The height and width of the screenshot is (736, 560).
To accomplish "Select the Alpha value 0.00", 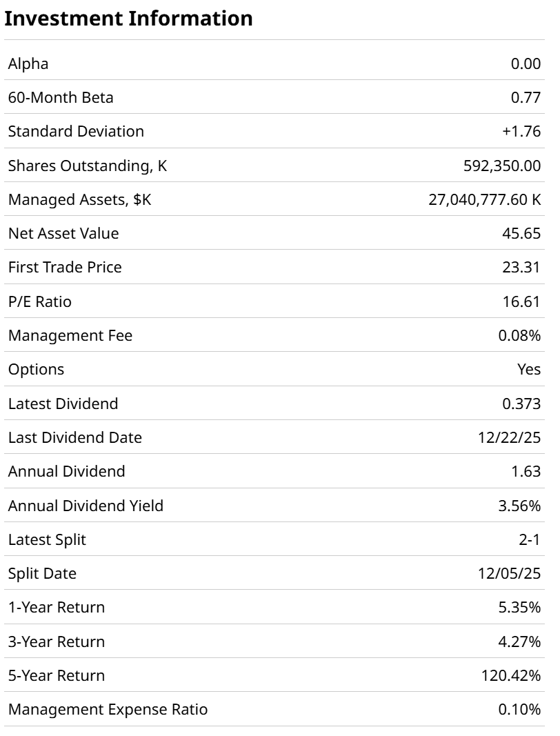I will point(526,64).
